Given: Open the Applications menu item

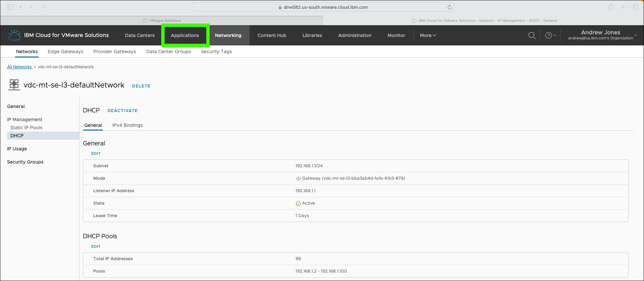Looking at the screenshot, I should (185, 35).
